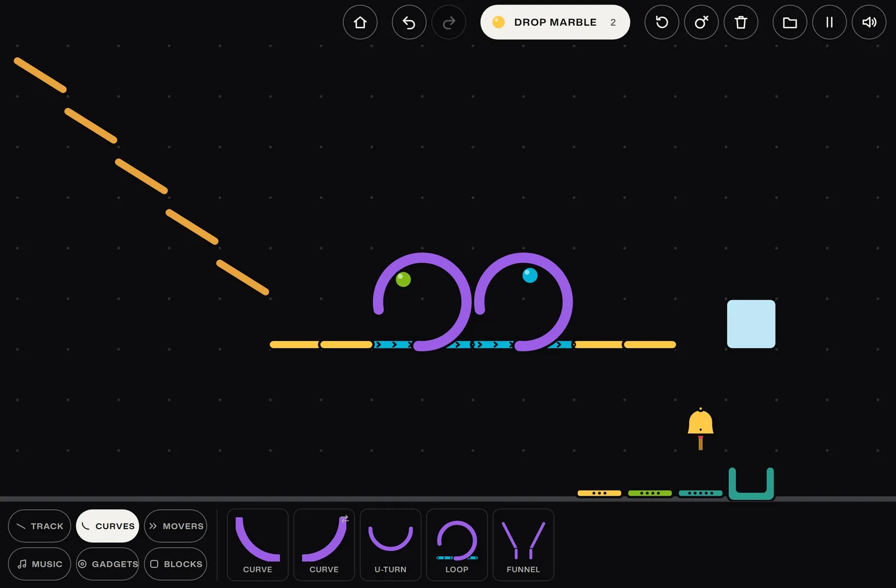The width and height of the screenshot is (896, 588).
Task: Choose the Loop piece
Action: point(457,545)
